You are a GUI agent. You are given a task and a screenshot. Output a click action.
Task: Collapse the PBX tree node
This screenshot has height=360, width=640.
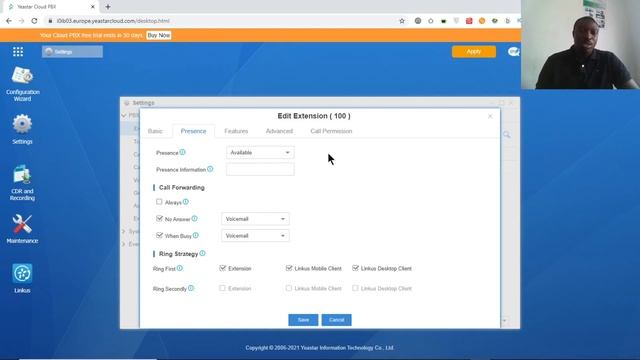pyautogui.click(x=124, y=116)
